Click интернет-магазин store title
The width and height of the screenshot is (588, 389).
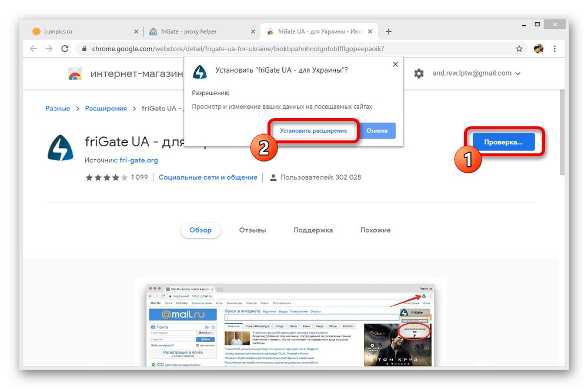136,74
